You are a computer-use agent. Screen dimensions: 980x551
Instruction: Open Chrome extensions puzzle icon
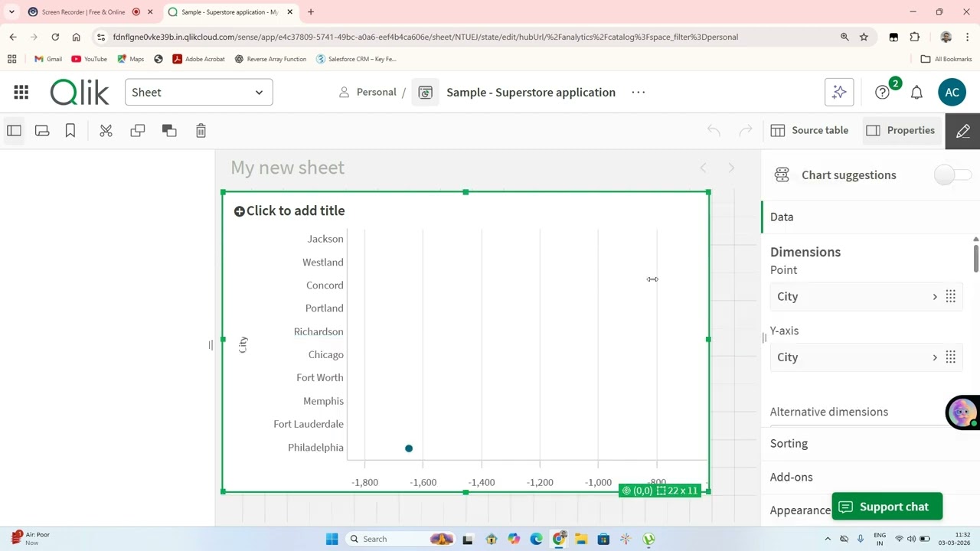click(915, 37)
